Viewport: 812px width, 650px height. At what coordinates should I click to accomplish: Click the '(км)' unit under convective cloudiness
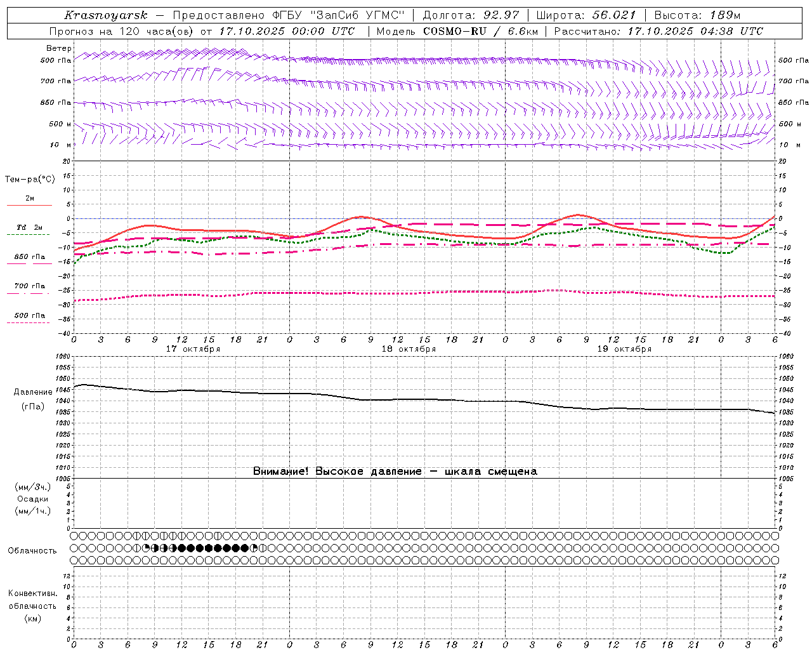32,618
